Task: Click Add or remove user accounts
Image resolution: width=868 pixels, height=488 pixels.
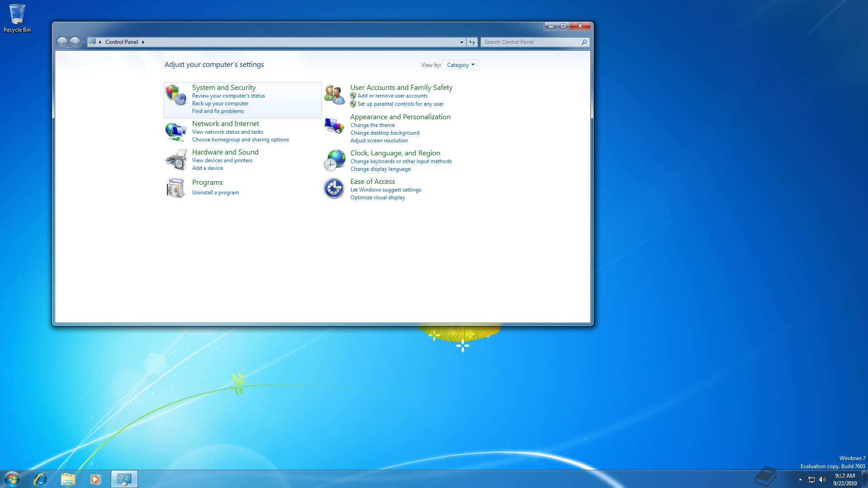Action: click(x=392, y=96)
